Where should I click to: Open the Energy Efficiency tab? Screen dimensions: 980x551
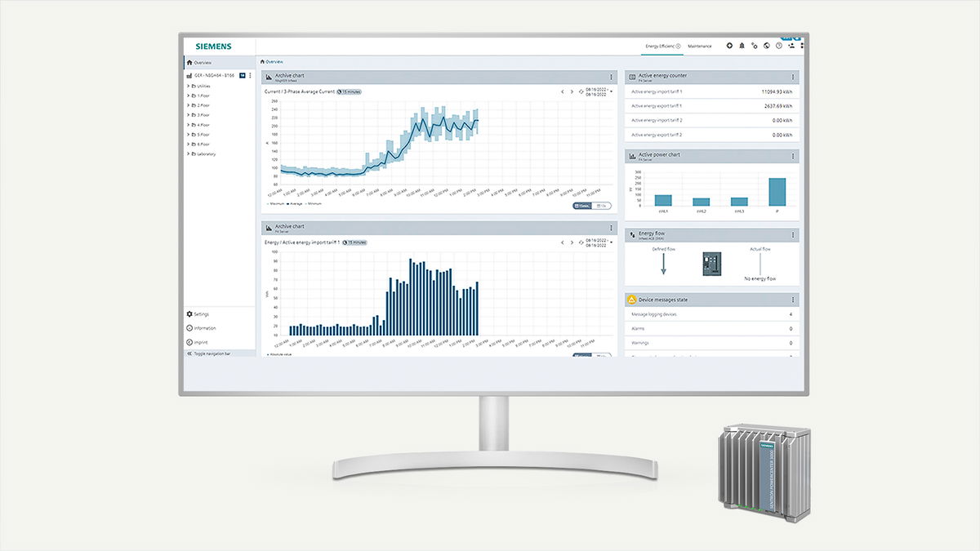[x=663, y=46]
